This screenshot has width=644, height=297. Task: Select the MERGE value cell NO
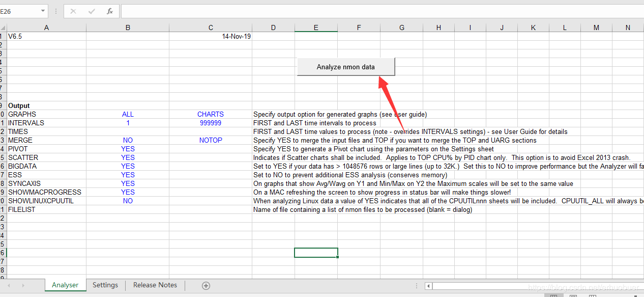click(128, 140)
